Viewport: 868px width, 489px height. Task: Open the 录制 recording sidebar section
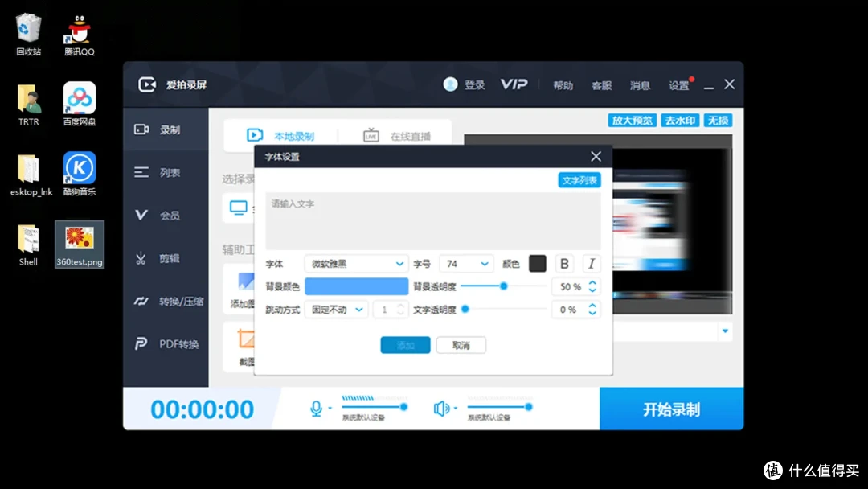[x=166, y=129]
